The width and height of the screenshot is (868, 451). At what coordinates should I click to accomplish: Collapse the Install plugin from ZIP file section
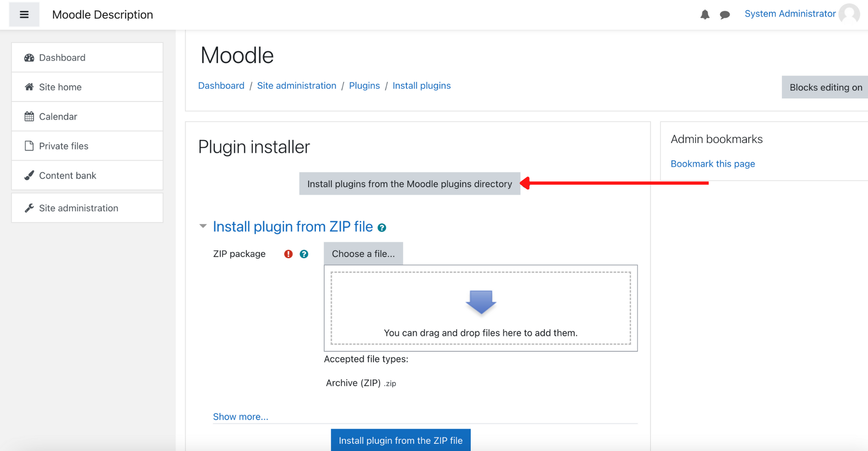tap(203, 226)
